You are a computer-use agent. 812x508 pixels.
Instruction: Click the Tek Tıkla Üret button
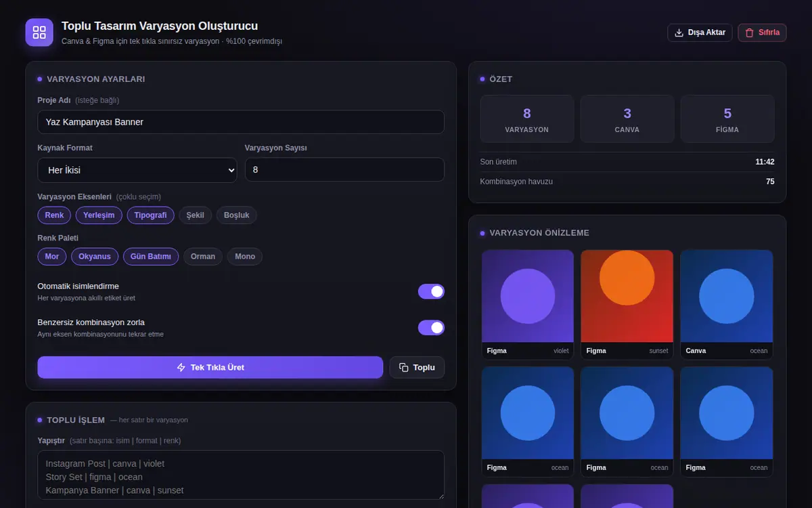210,367
